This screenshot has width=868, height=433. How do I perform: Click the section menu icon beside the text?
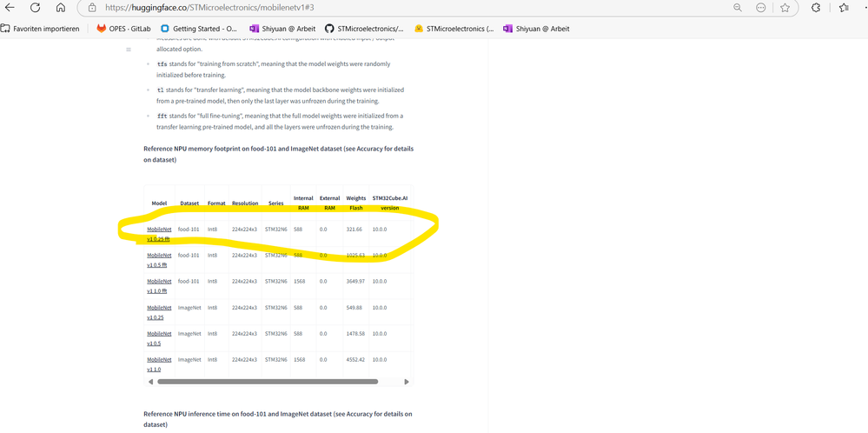coord(129,50)
